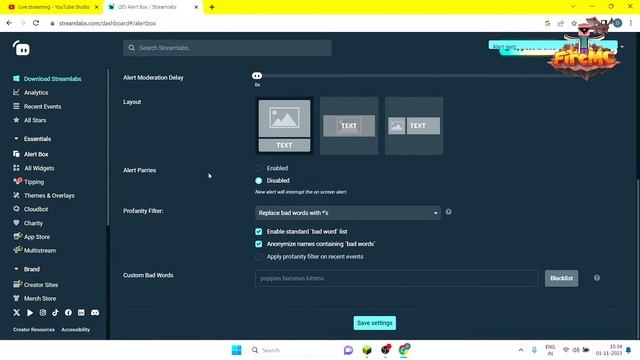Select Alert Box in sidebar

[x=36, y=154]
